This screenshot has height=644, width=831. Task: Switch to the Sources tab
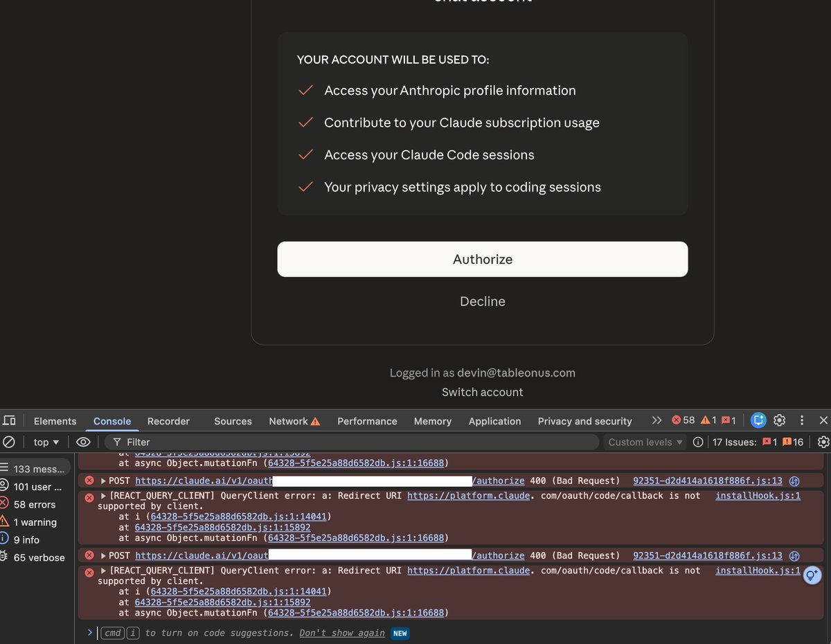pos(233,421)
